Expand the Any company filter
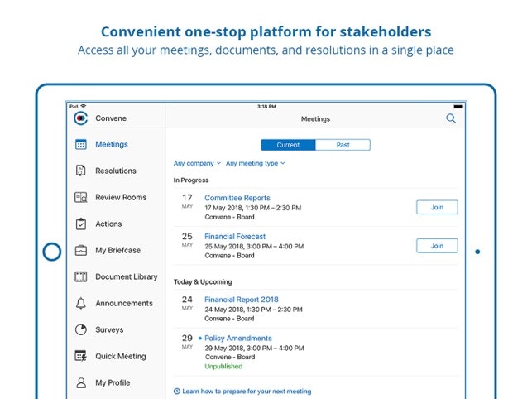 (197, 163)
